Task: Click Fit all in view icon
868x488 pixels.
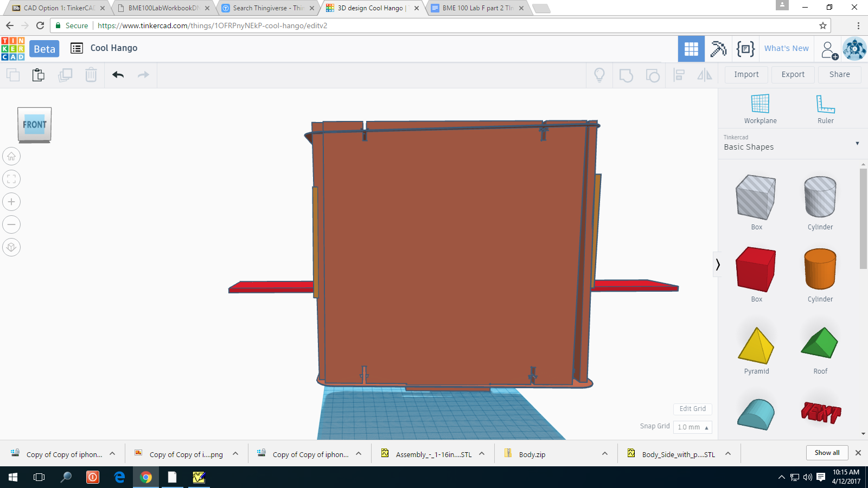Action: coord(11,179)
